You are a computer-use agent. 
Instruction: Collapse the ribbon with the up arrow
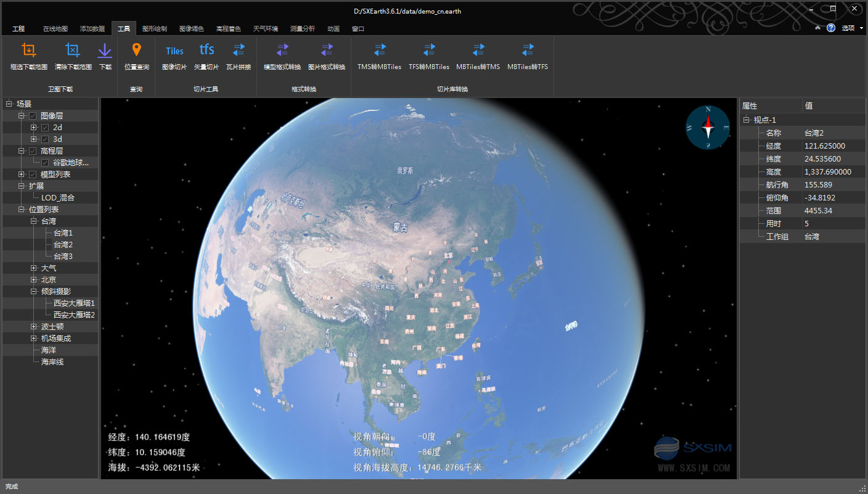(x=817, y=28)
